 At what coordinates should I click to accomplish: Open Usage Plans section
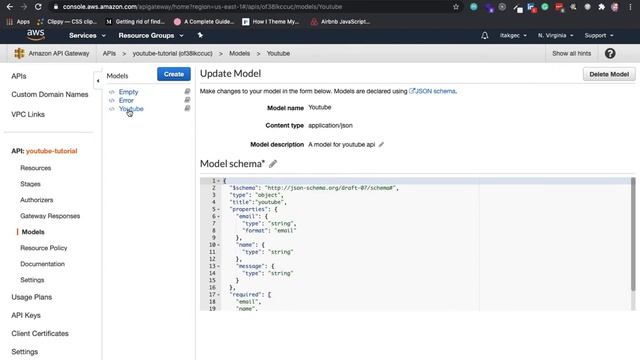pyautogui.click(x=31, y=297)
